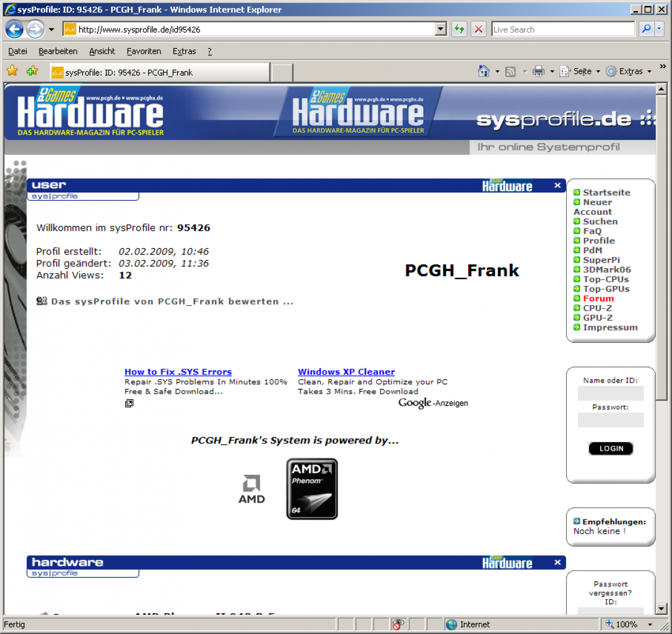Click the Passwort input field
The height and width of the screenshot is (634, 672).
click(610, 420)
